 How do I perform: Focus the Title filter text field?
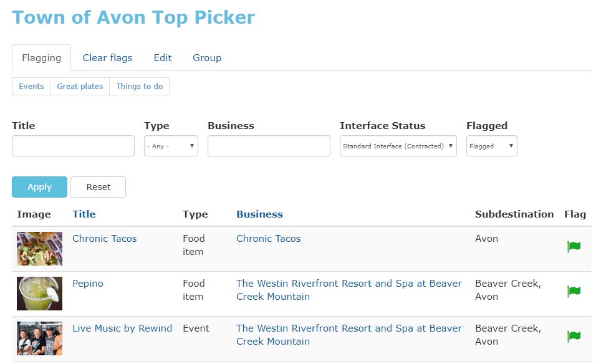[73, 146]
